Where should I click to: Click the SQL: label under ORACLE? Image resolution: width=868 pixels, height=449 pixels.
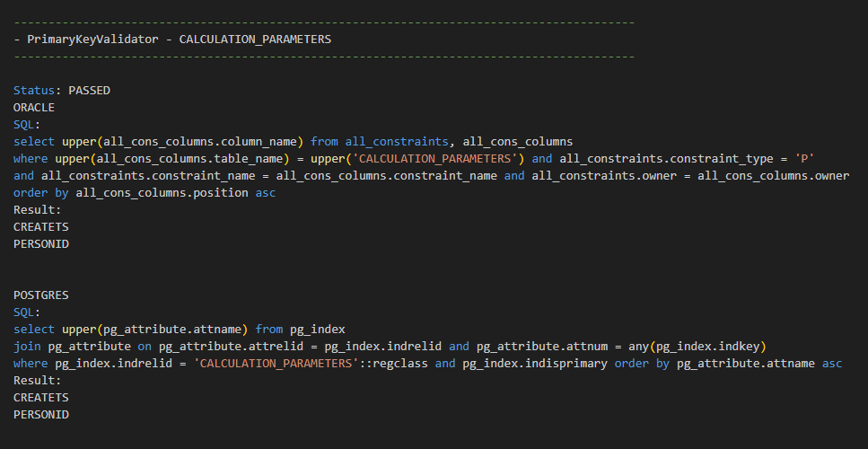(x=27, y=125)
